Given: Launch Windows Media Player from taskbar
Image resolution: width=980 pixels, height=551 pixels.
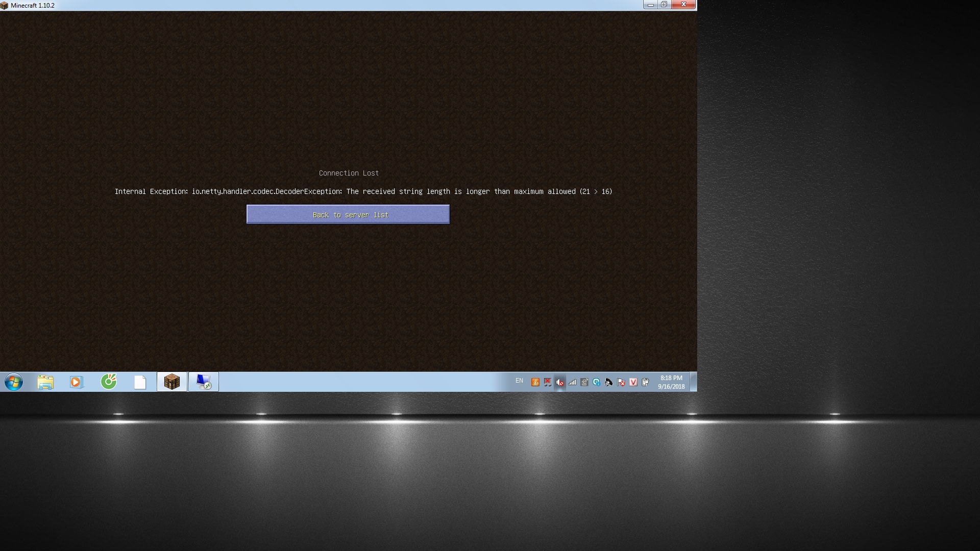Looking at the screenshot, I should click(x=77, y=382).
